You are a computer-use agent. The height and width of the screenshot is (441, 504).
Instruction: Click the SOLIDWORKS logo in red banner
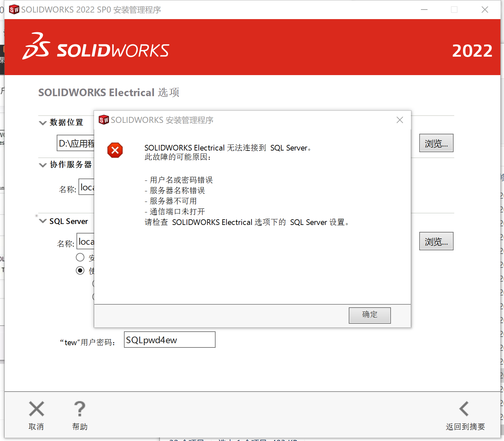(x=96, y=47)
